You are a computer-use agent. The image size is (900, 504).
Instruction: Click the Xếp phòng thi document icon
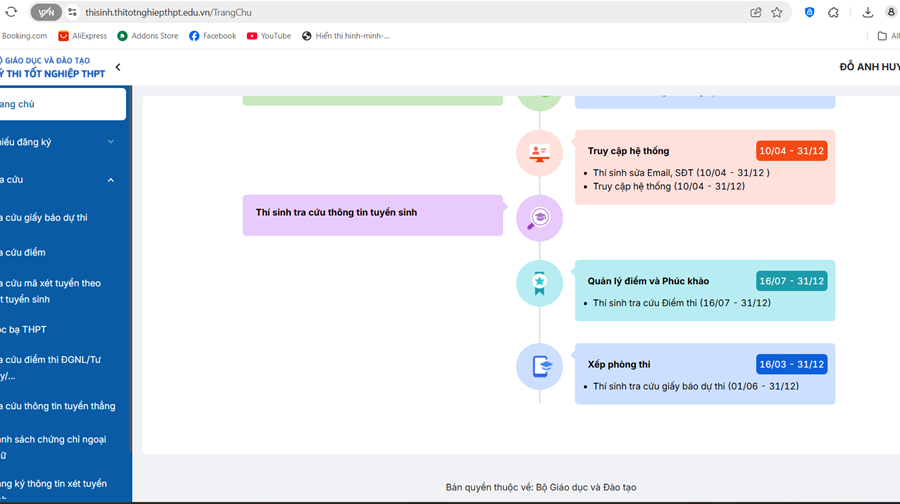[x=539, y=366]
